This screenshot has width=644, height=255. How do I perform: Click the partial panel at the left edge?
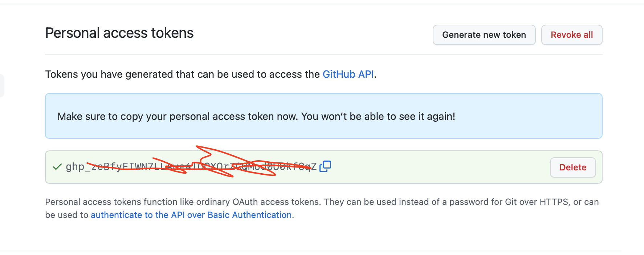(2, 86)
